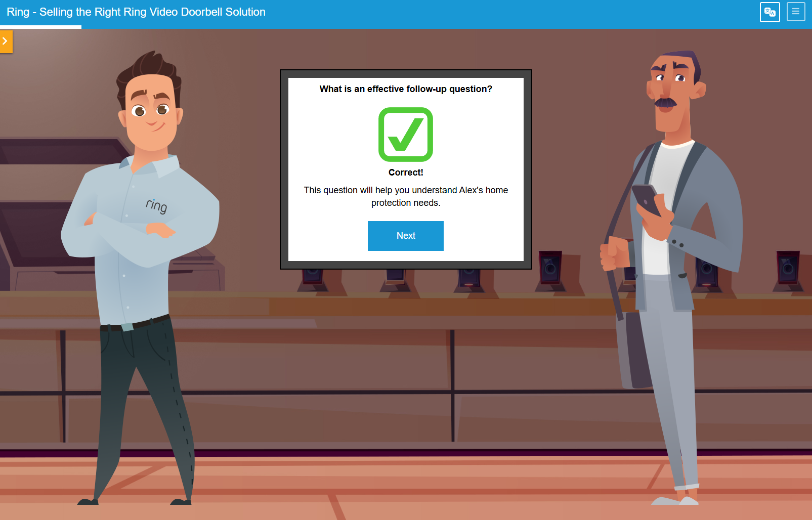812x520 pixels.
Task: Open the hamburger menu icon
Action: point(796,12)
